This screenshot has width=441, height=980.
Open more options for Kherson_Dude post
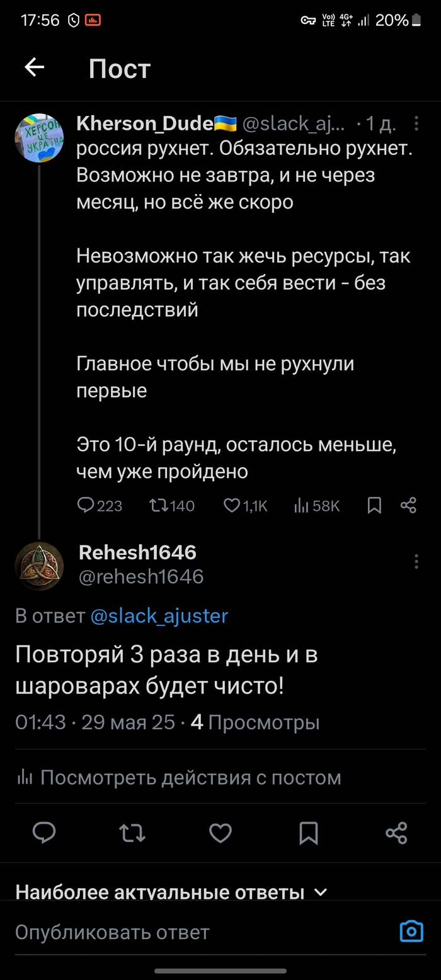416,124
